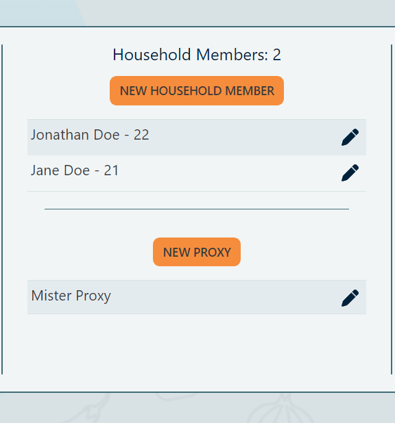Edit Mister Proxy using the pencil icon

(350, 298)
